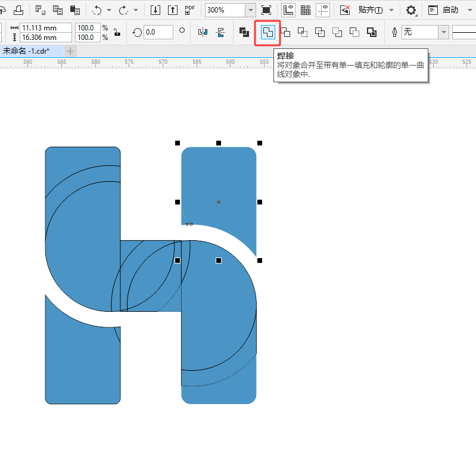Open the outline width 无 dropdown
Image resolution: width=476 pixels, height=459 pixels.
click(443, 32)
